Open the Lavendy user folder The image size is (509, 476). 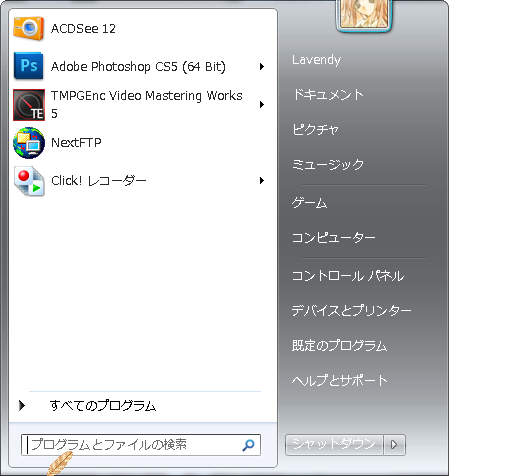(316, 60)
